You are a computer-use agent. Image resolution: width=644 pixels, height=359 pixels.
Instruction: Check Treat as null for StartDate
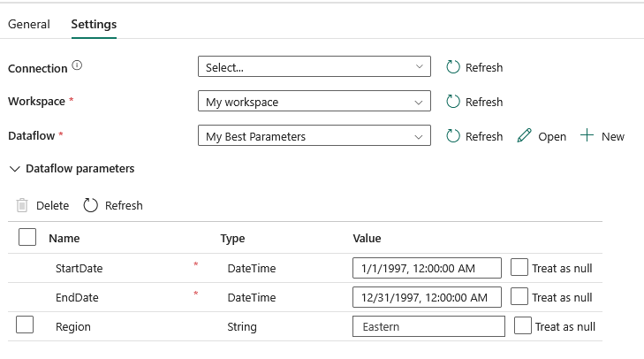(x=520, y=268)
